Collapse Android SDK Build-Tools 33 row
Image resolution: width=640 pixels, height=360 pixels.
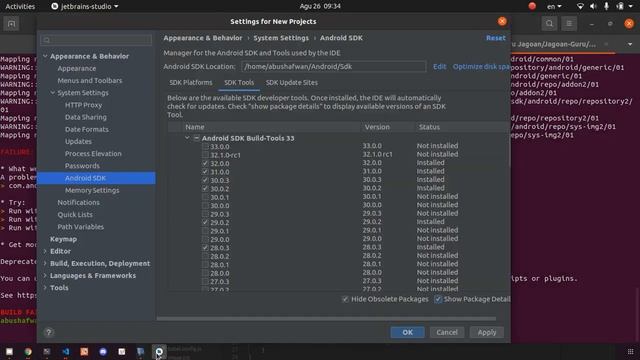click(187, 138)
